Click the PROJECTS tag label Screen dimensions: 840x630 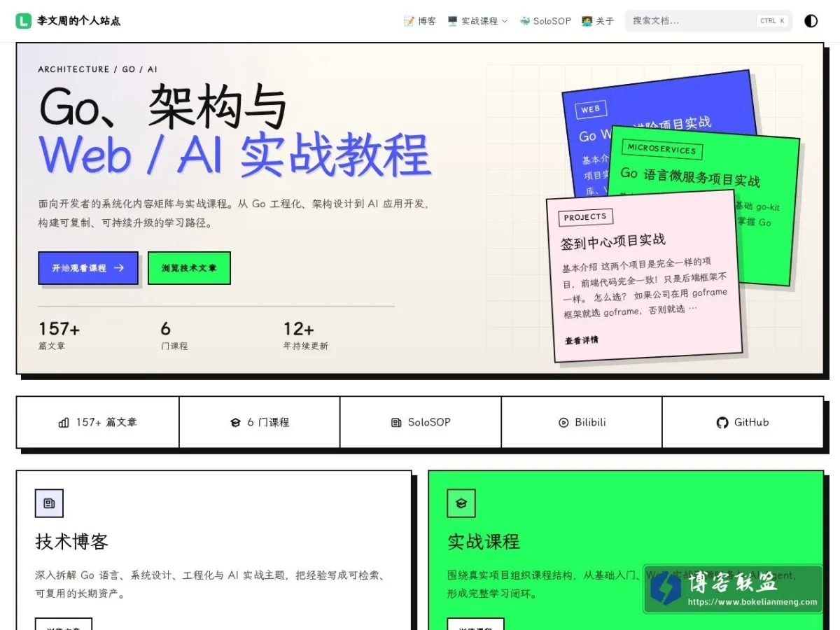pos(585,217)
